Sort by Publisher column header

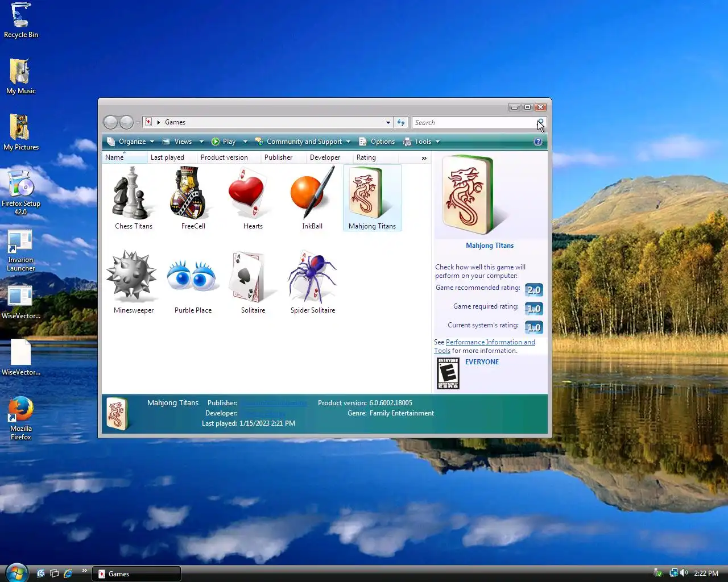(x=283, y=157)
